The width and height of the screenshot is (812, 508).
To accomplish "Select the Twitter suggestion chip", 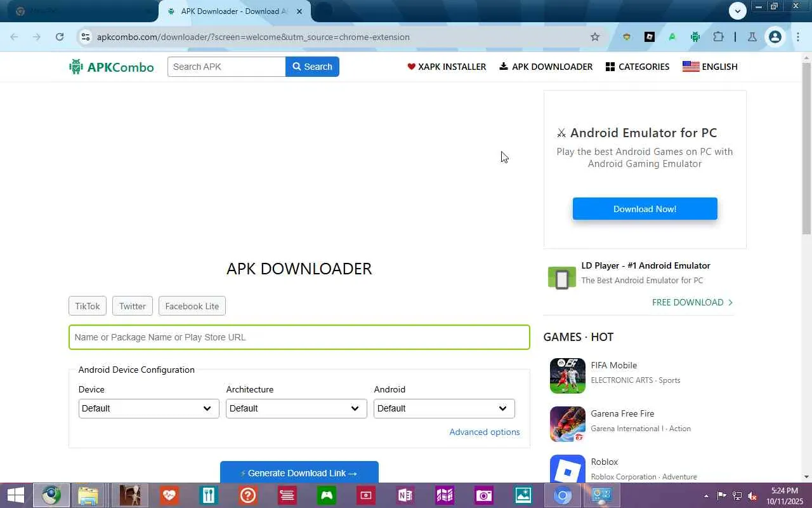I will click(133, 306).
